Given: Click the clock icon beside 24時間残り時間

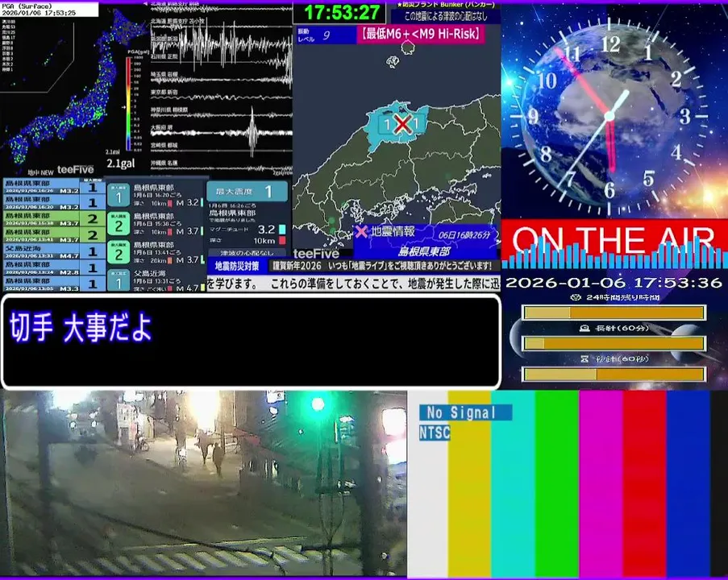Looking at the screenshot, I should (x=576, y=297).
